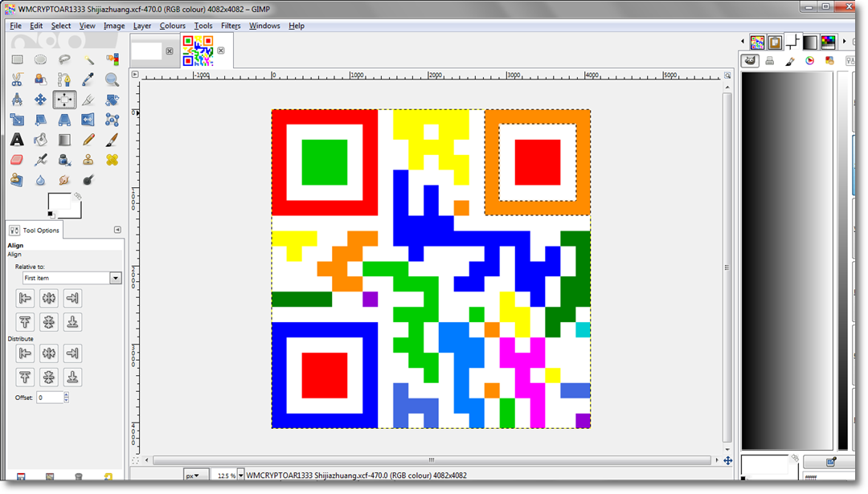Select the Flip tool
This screenshot has height=494, width=868.
88,120
